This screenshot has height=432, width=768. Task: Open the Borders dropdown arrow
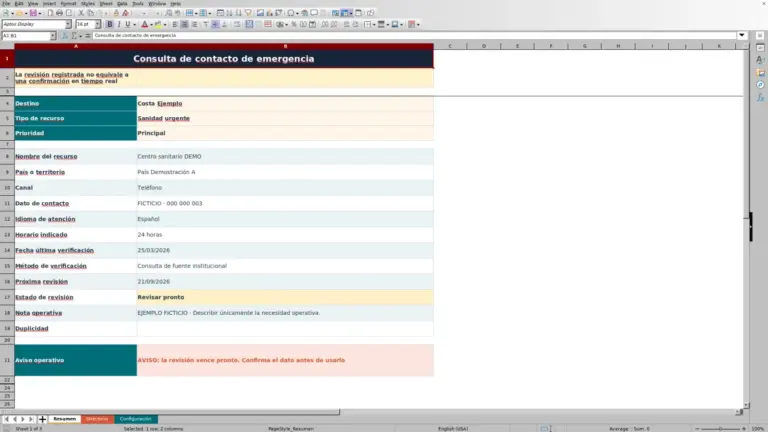374,24
